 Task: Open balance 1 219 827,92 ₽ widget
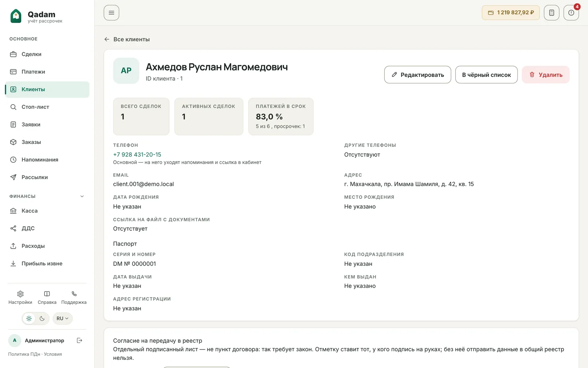(511, 13)
